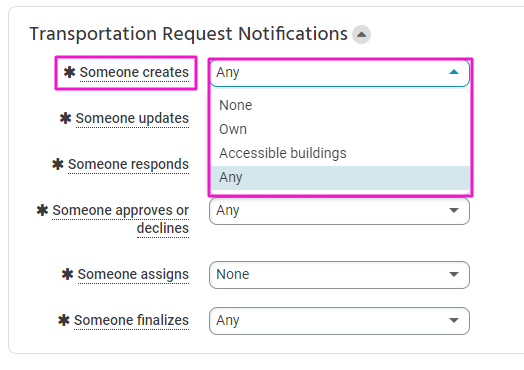Click the Someone finalizes dropdown arrow icon
The width and height of the screenshot is (524, 370).
pyautogui.click(x=453, y=321)
